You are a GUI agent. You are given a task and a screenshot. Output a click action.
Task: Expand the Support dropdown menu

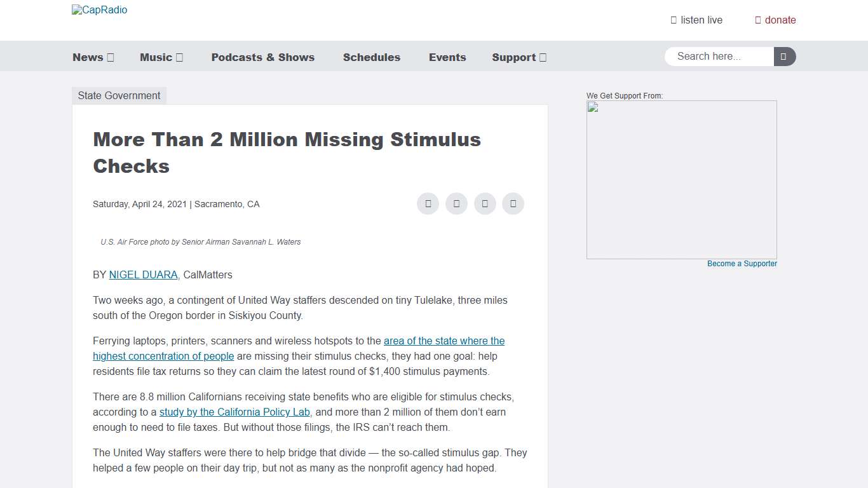coord(519,57)
